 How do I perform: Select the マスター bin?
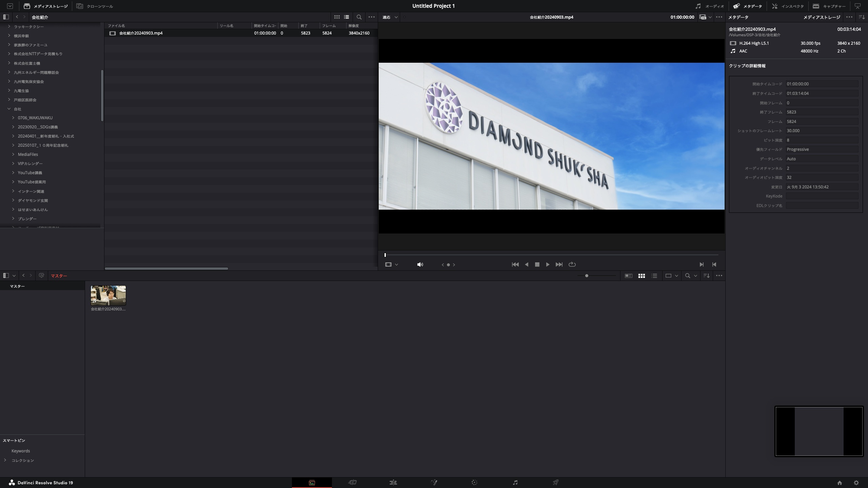pos(42,286)
